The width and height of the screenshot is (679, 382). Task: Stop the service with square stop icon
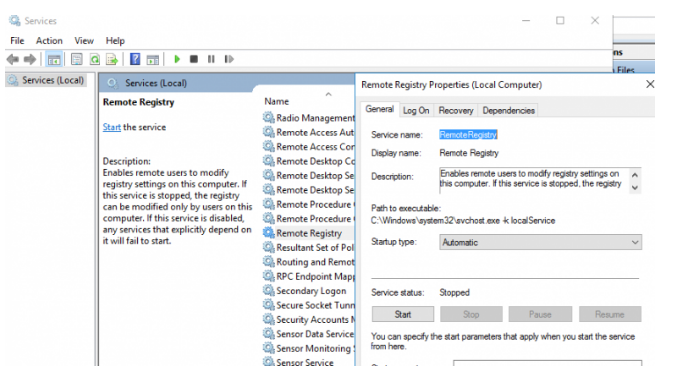(194, 59)
